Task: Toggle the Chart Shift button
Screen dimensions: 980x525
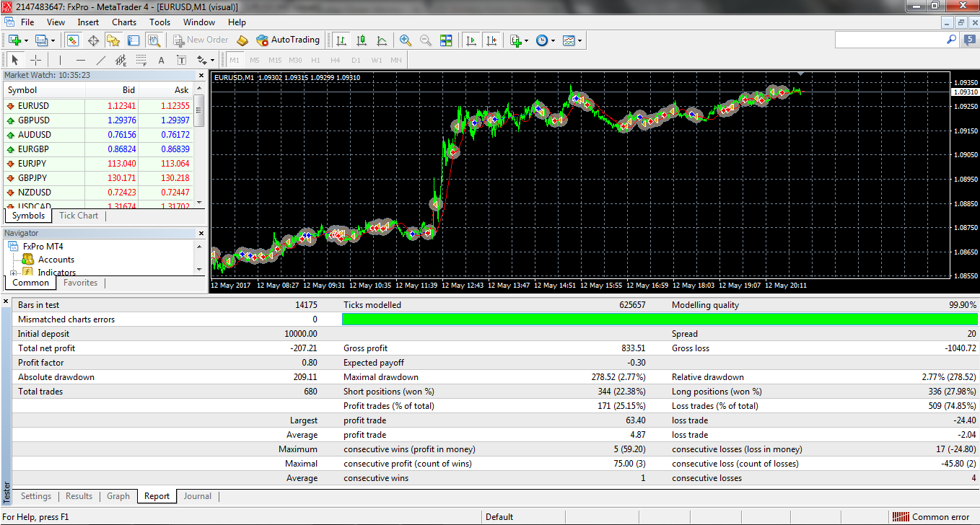Action: tap(491, 40)
